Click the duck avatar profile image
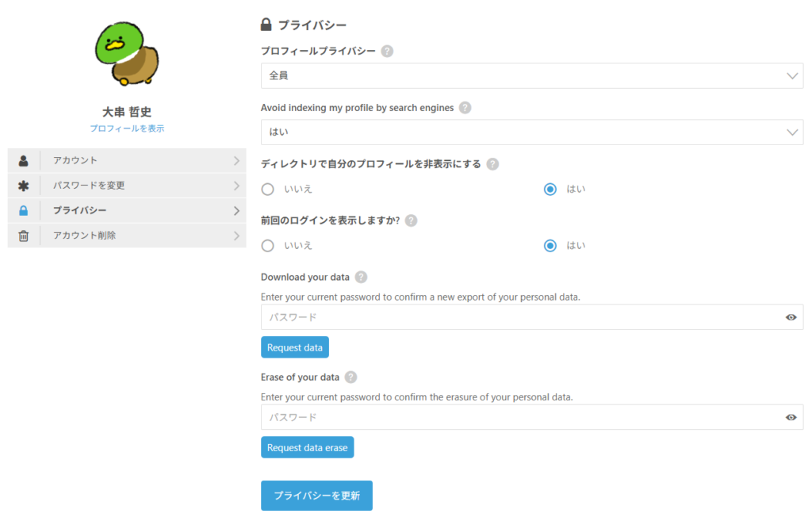This screenshot has height=521, width=812. 126,55
